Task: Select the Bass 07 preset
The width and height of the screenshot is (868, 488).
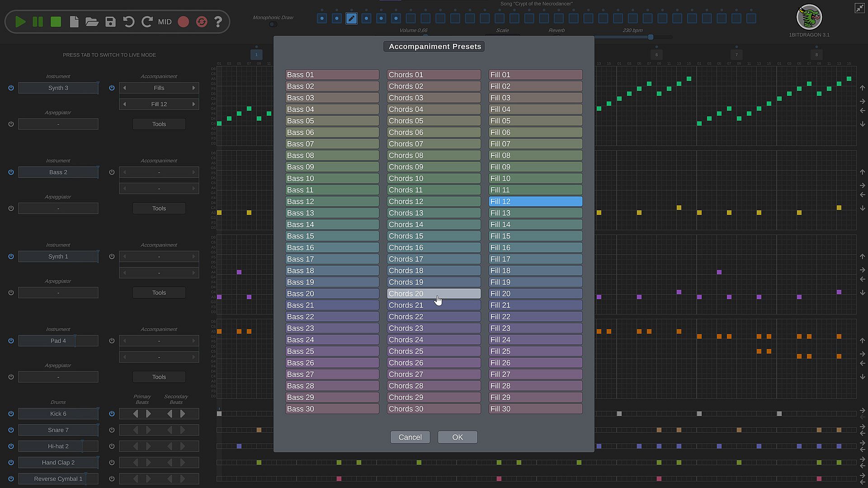Action: tap(332, 144)
